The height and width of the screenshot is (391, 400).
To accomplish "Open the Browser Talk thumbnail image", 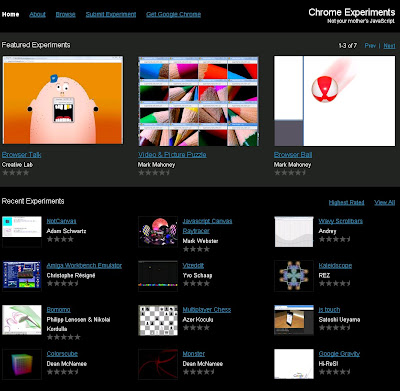I will (63, 100).
